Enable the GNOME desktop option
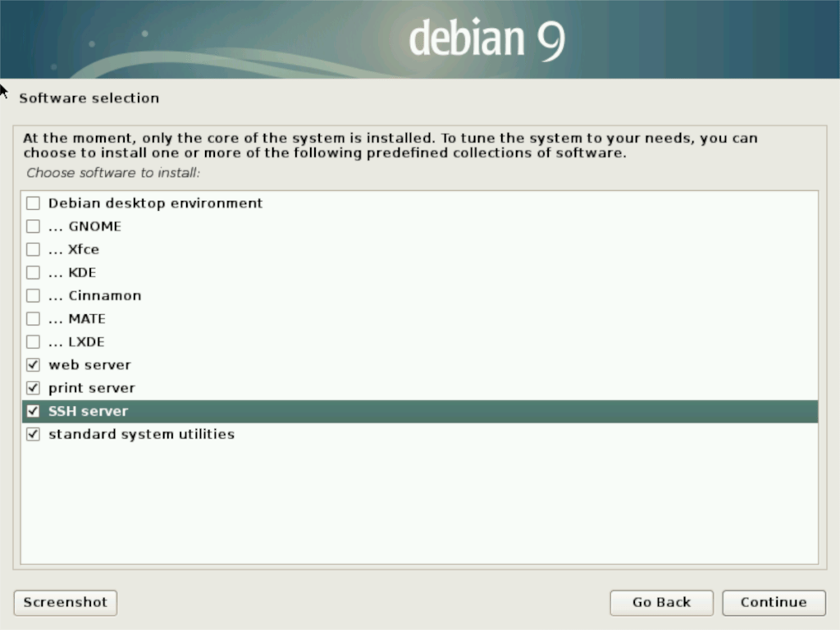Viewport: 840px width, 630px height. (33, 226)
